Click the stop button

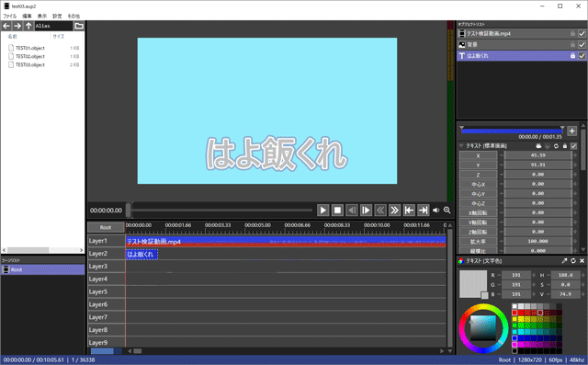[337, 210]
